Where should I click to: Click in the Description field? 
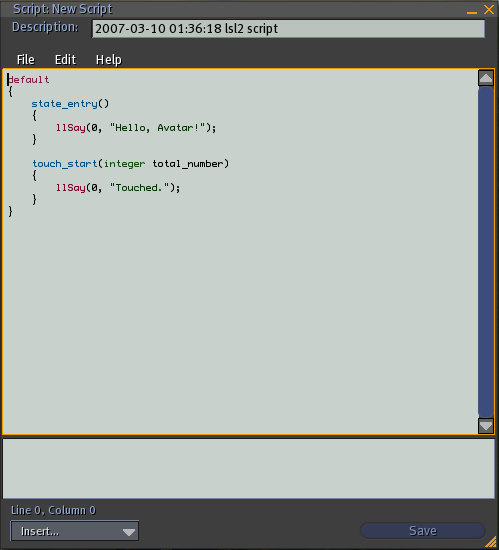[x=288, y=28]
